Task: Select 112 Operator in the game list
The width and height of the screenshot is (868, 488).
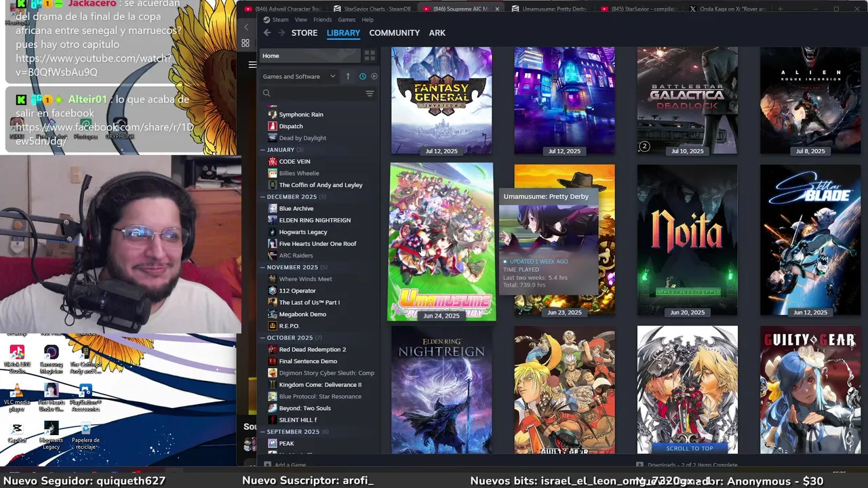Action: pyautogui.click(x=297, y=291)
